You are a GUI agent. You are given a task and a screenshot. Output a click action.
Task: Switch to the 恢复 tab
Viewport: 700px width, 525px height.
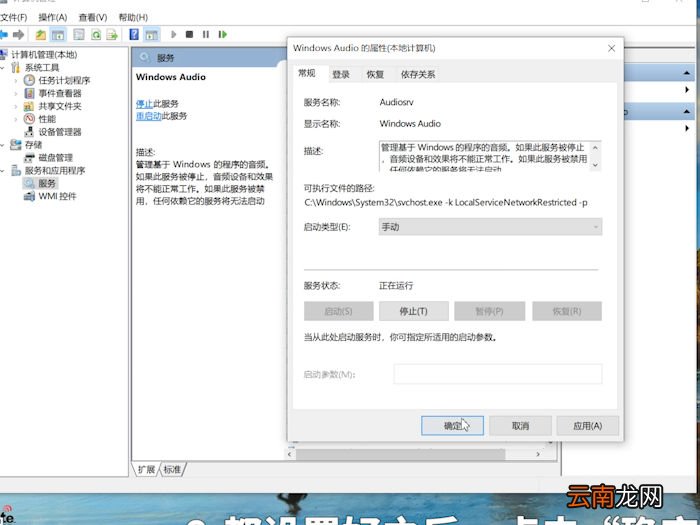click(375, 75)
